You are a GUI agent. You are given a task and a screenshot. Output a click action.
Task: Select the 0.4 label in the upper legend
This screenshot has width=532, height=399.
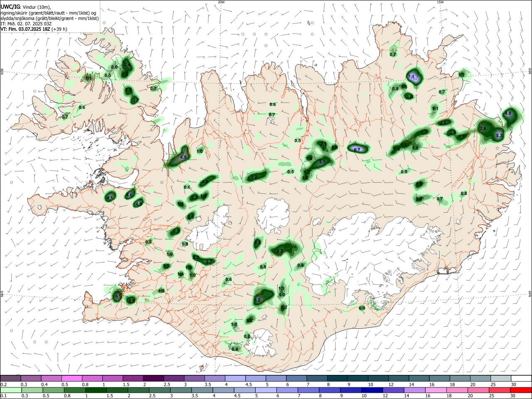pyautogui.click(x=44, y=384)
